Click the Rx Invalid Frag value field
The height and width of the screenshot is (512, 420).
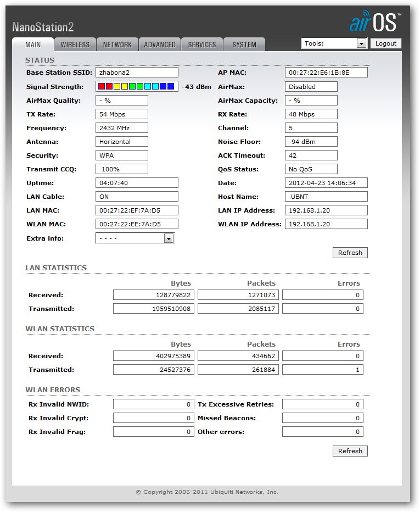tap(154, 432)
